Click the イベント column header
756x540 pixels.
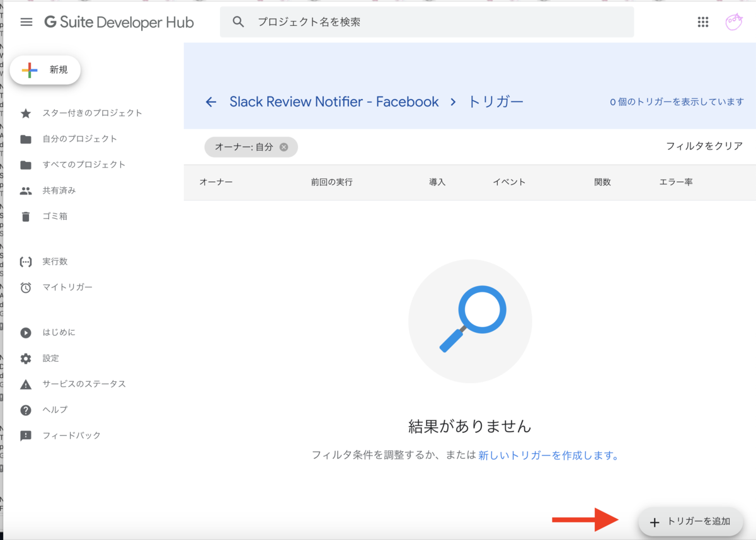pos(509,182)
